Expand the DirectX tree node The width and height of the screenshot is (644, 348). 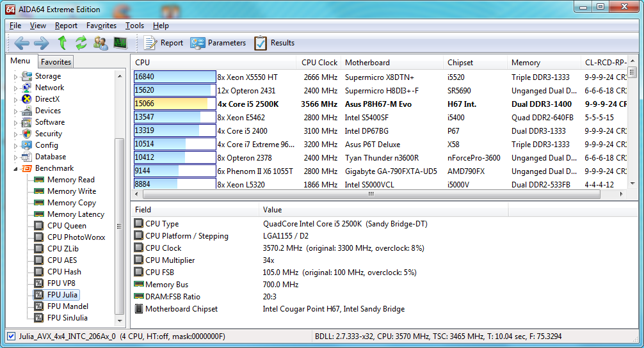pos(15,99)
